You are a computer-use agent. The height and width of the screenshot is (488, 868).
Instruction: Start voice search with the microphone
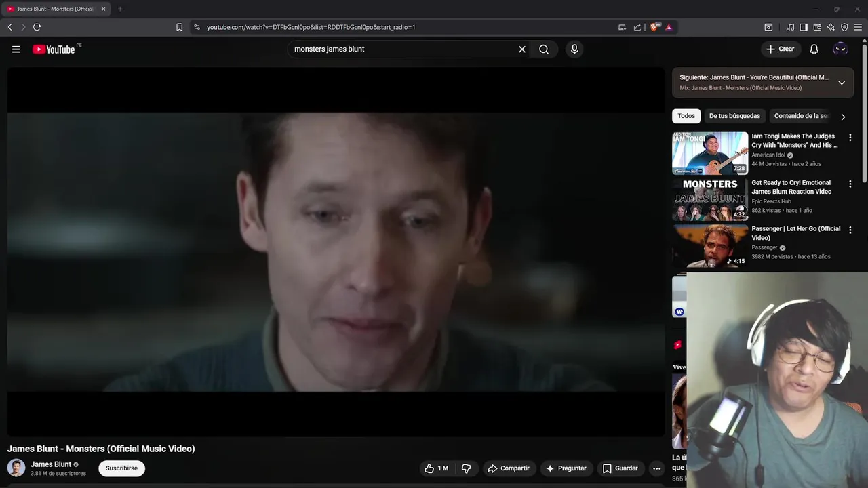pyautogui.click(x=574, y=49)
